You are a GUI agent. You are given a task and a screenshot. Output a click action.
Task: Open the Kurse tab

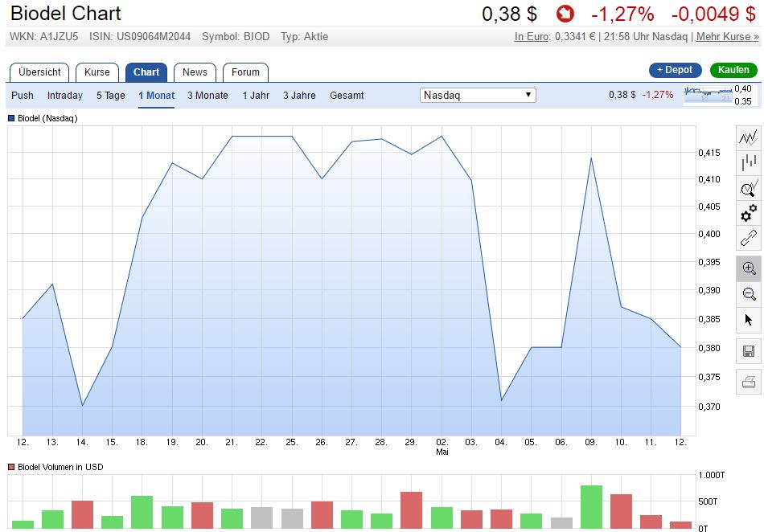[97, 72]
